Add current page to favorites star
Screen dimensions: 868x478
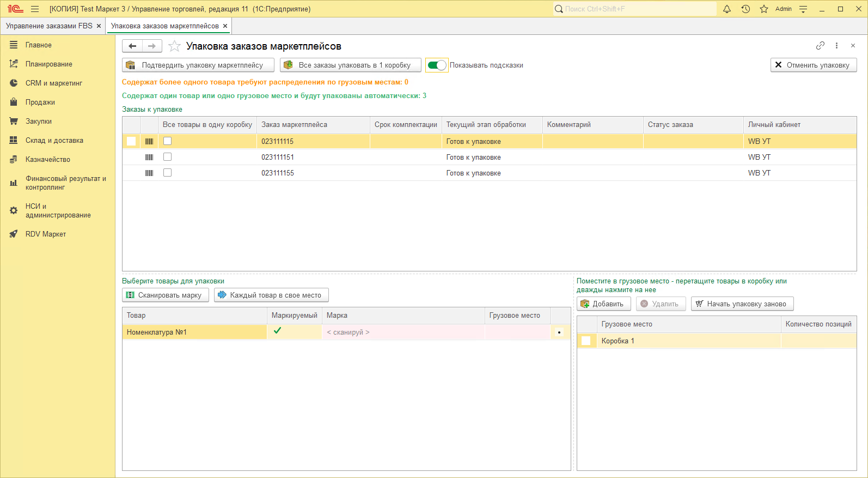tap(174, 46)
